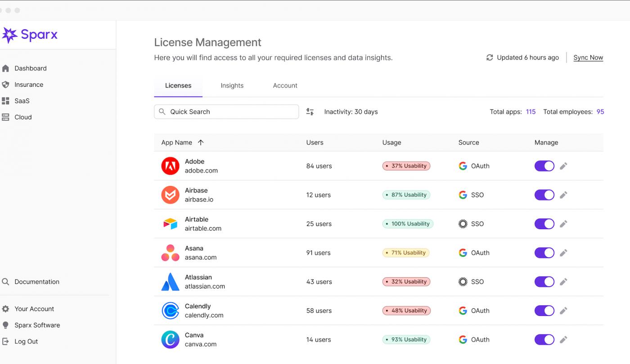The width and height of the screenshot is (630, 364).
Task: Click Calendly's 48% Usability badge
Action: pos(406,311)
